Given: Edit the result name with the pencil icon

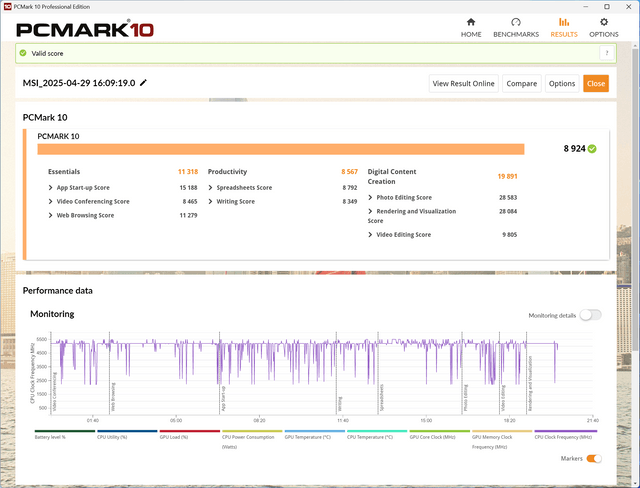Looking at the screenshot, I should [x=143, y=83].
